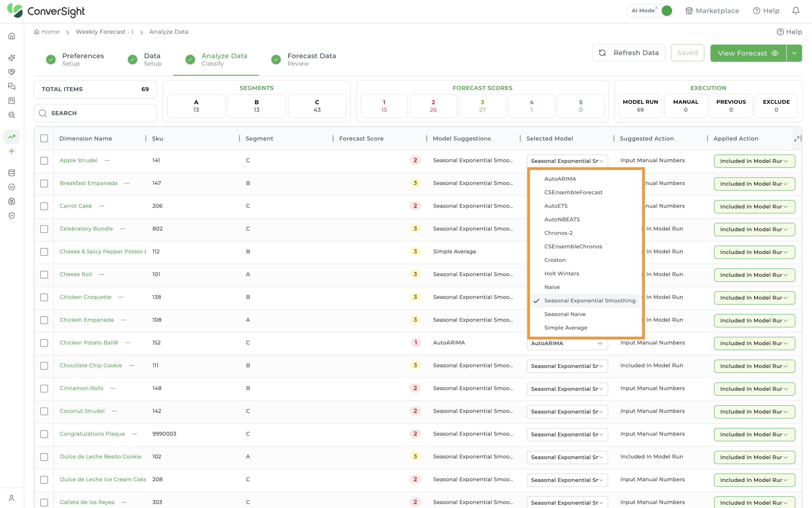Open the Marketplace store icon
Image resolution: width=812 pixels, height=508 pixels.
[689, 11]
